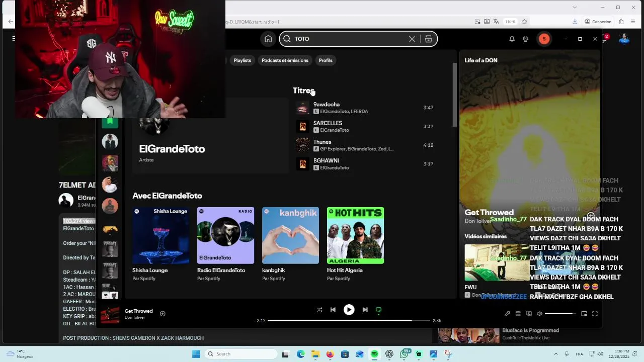Open Spotify friend activity icon
Screen dimensions: 644x362
[x=525, y=39]
